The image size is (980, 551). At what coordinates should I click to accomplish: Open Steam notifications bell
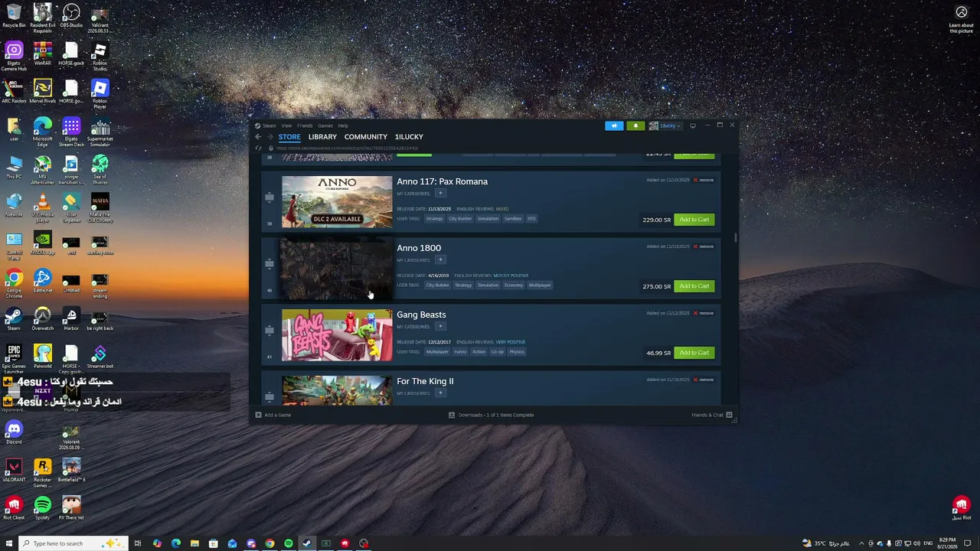click(x=635, y=126)
